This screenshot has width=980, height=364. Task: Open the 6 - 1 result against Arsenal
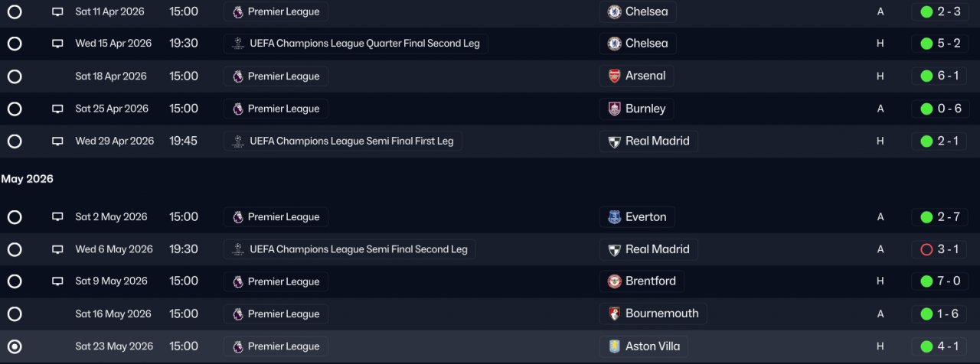pos(939,76)
